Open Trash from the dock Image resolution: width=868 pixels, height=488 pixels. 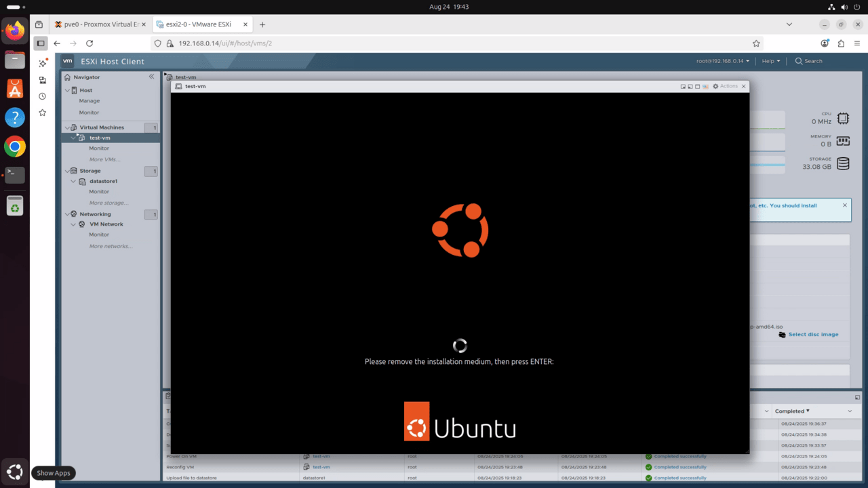[15, 205]
